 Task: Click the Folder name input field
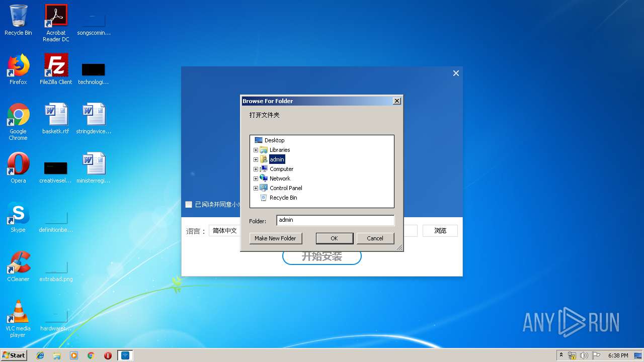[x=335, y=220]
